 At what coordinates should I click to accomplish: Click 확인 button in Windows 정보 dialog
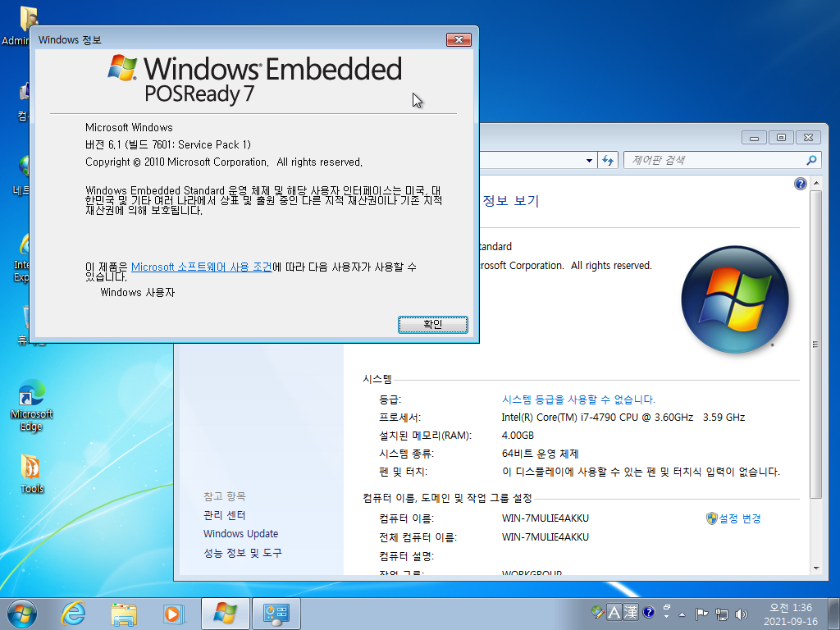[x=433, y=324]
